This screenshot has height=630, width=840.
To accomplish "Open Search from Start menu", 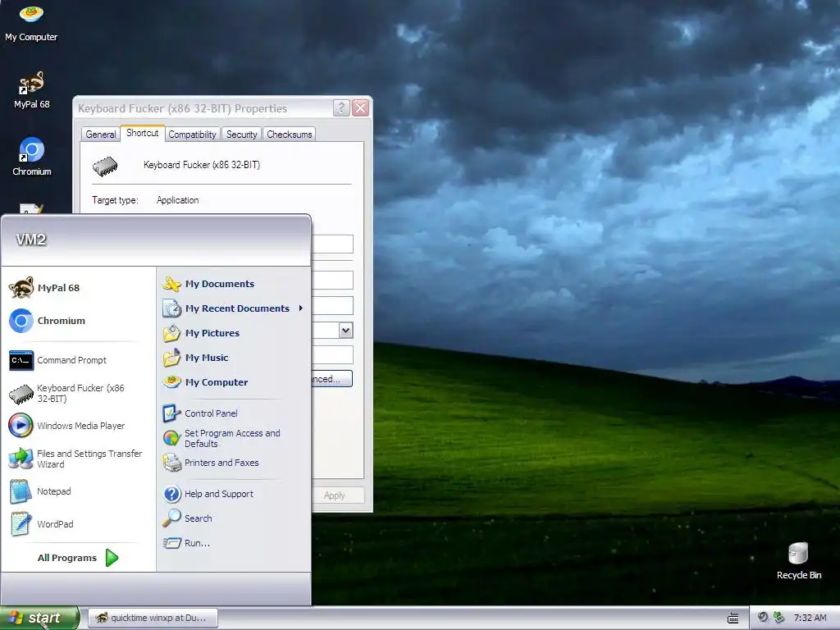I will 234,518.
